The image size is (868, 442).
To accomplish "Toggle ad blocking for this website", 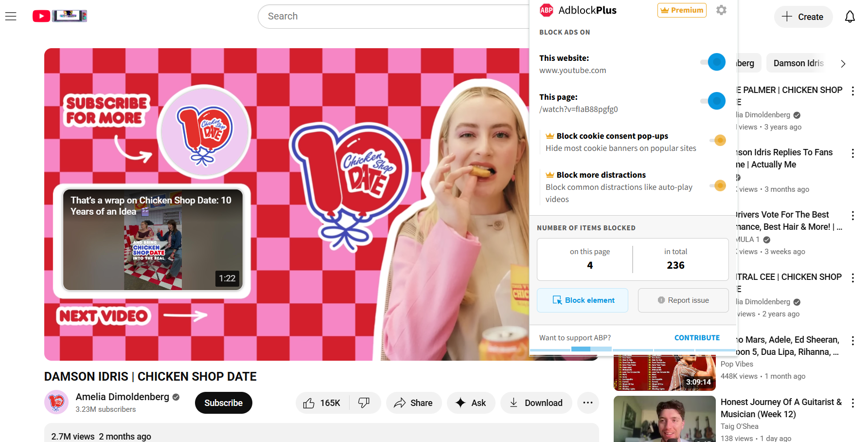I will 713,62.
